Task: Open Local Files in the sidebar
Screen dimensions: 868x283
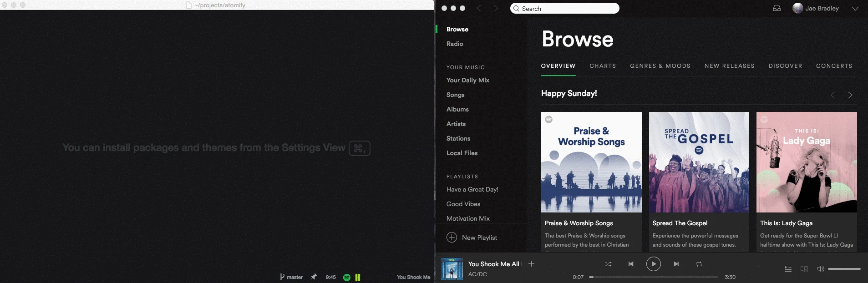Action: (462, 153)
